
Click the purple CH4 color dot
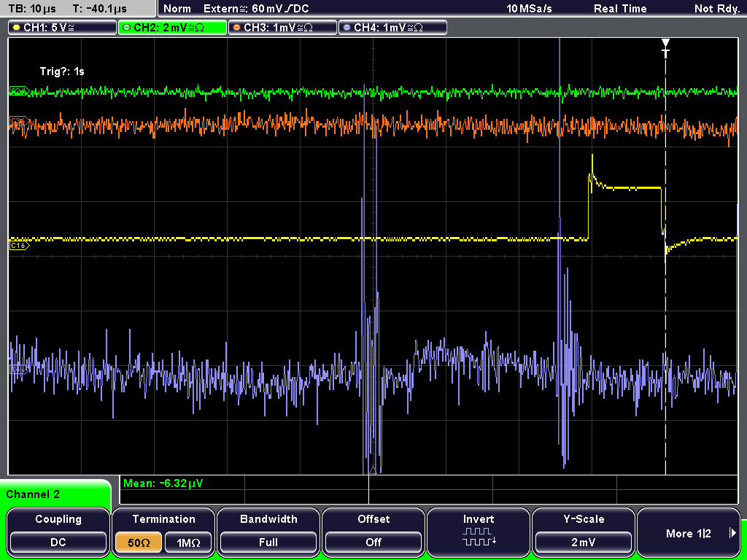[x=347, y=28]
